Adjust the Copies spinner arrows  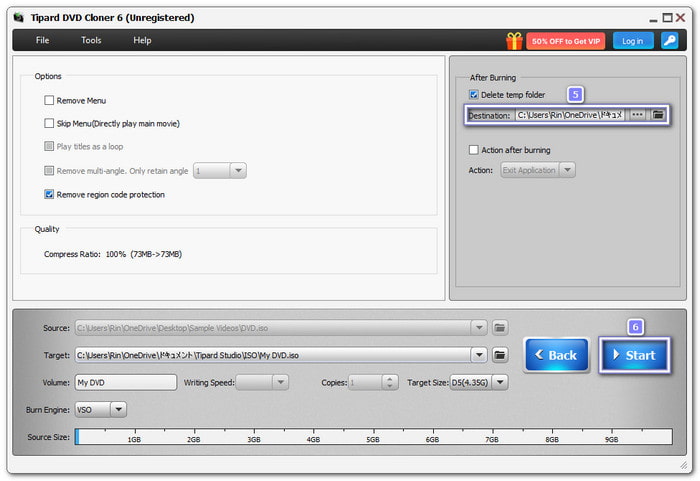(390, 382)
